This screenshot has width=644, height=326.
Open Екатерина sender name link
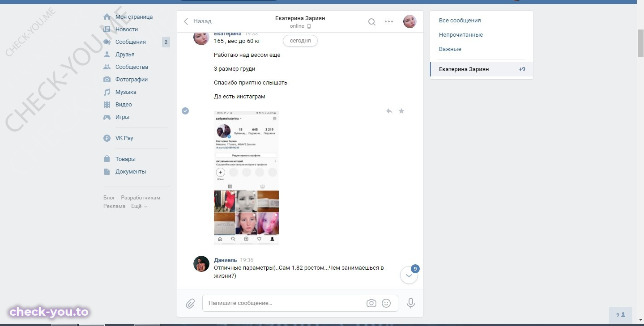[x=228, y=34]
